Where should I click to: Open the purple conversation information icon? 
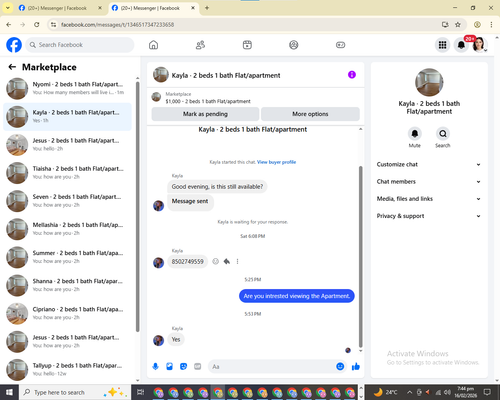(x=352, y=75)
